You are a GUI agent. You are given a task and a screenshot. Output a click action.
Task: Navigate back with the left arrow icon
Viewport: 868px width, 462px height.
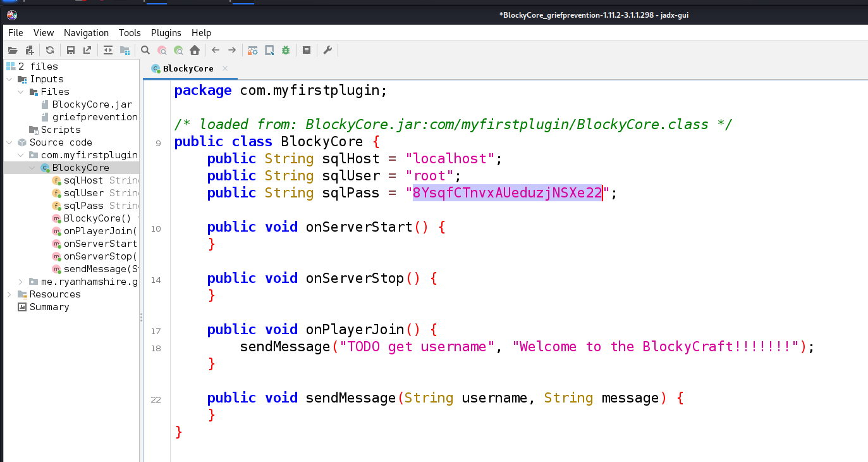coord(216,50)
